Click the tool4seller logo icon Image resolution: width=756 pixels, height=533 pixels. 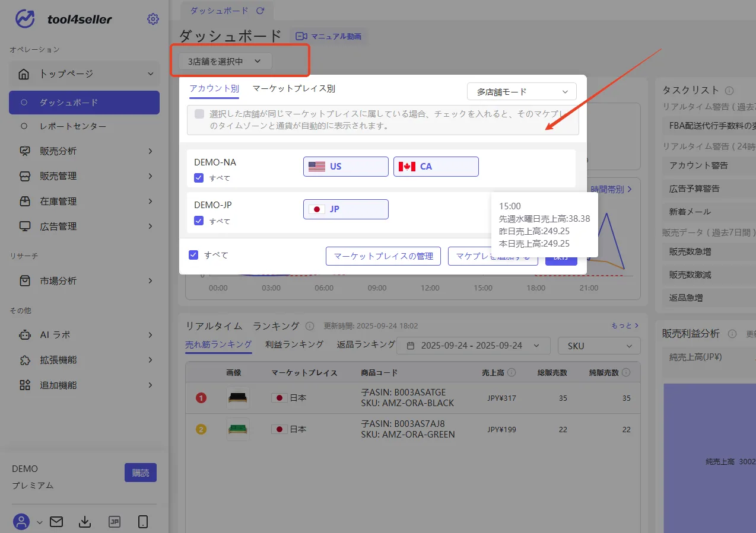click(x=25, y=19)
